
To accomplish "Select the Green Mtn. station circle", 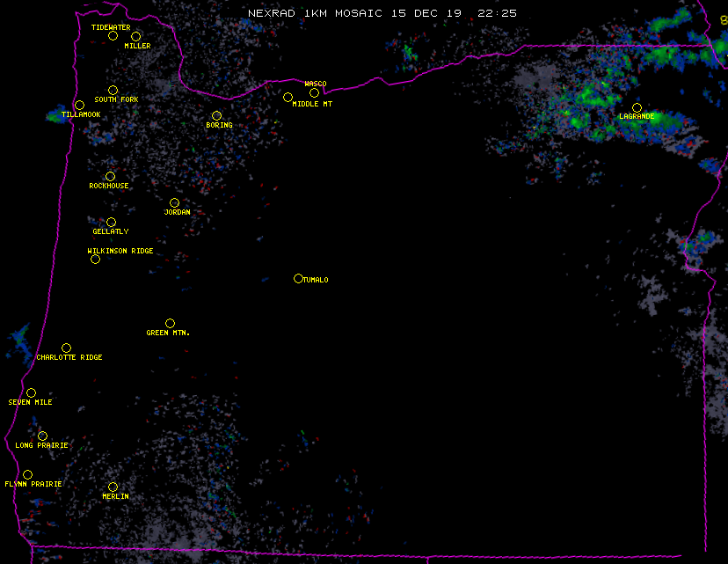I will [170, 323].
